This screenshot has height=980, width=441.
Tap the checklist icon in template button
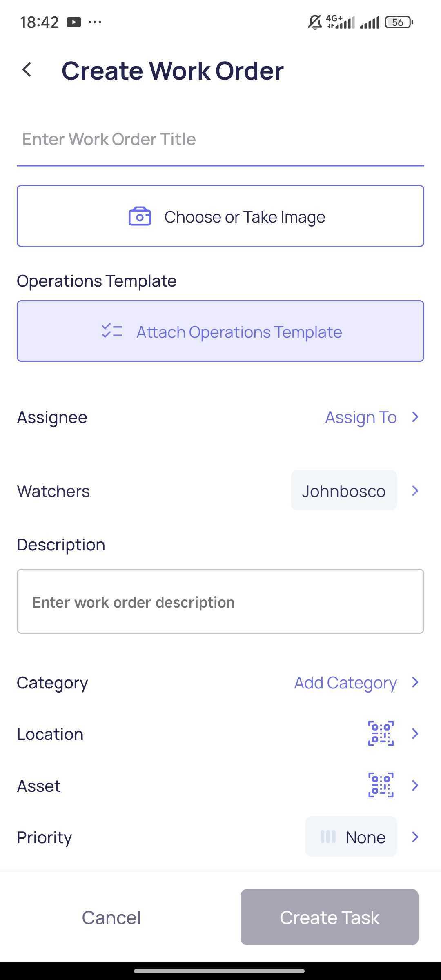(x=112, y=331)
